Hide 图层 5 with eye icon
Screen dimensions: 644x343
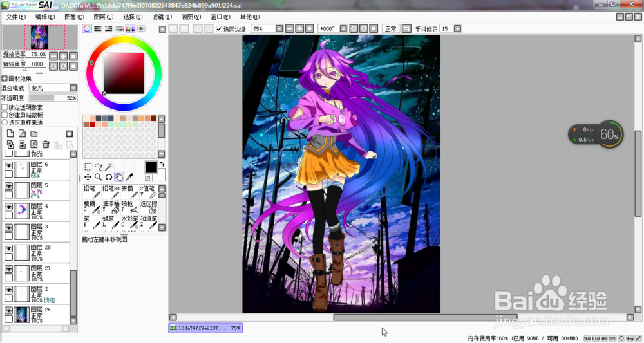8,185
